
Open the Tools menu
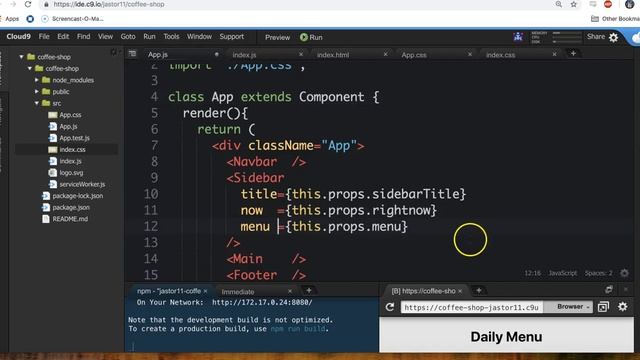171,37
